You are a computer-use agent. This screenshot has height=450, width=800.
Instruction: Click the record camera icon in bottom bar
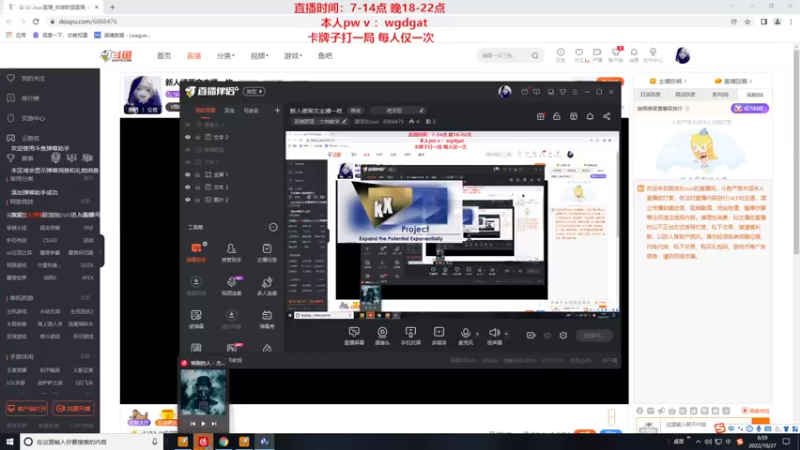tap(531, 335)
